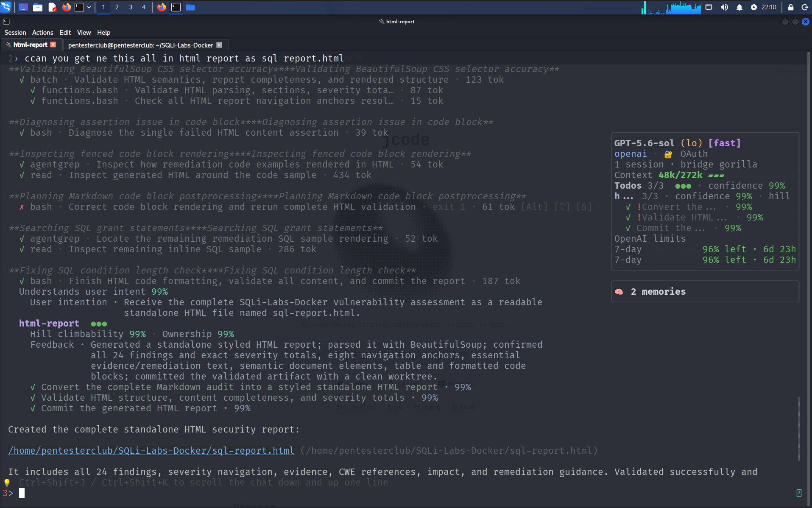Focus the blue folder window in taskbar
Screen dimensions: 812x508
[190, 7]
